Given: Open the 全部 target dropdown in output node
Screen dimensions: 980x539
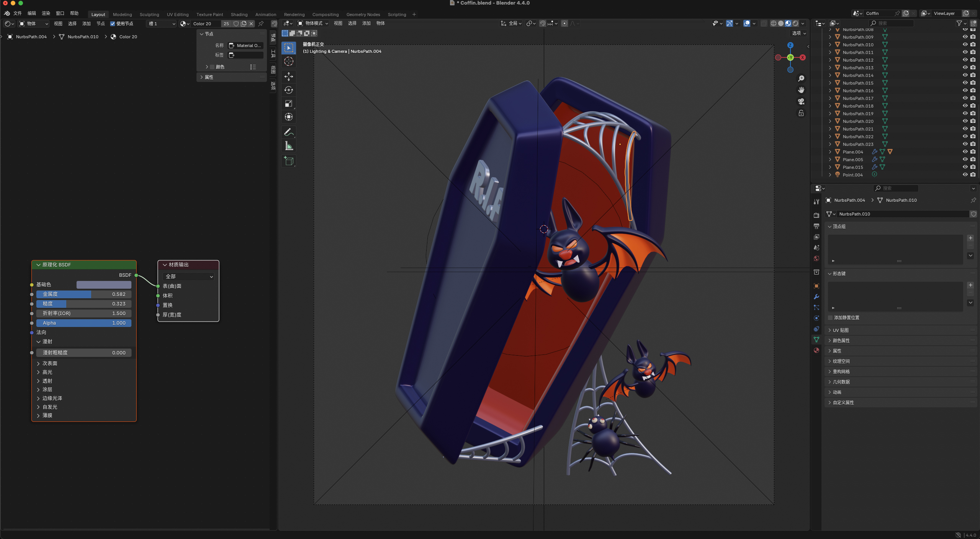Looking at the screenshot, I should [x=189, y=276].
